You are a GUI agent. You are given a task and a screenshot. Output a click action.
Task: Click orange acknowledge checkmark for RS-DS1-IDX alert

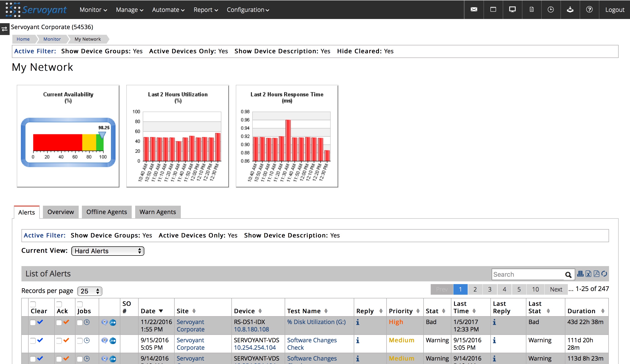tap(66, 322)
